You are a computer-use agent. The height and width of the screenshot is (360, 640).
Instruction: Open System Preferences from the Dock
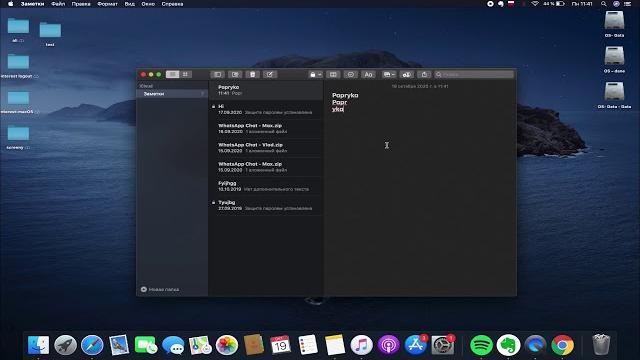(x=442, y=345)
